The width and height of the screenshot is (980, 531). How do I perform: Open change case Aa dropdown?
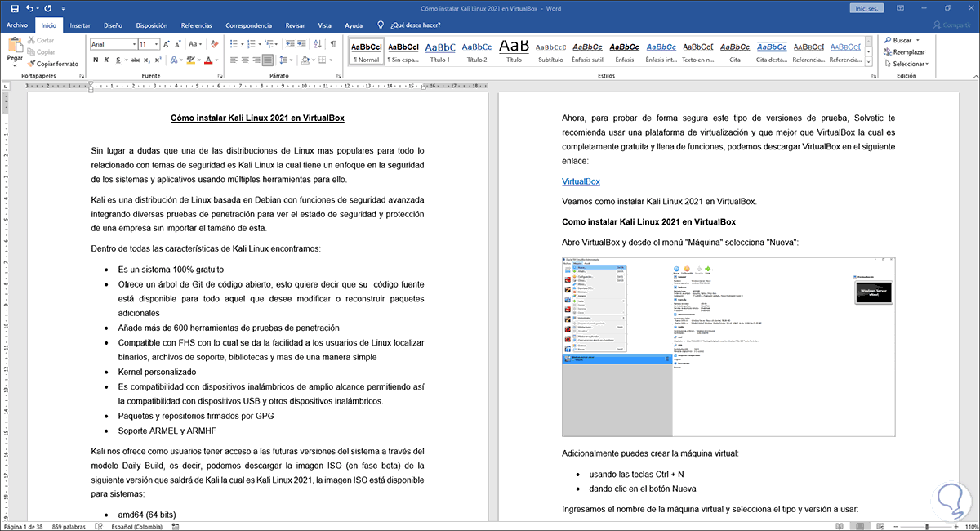pos(197,44)
